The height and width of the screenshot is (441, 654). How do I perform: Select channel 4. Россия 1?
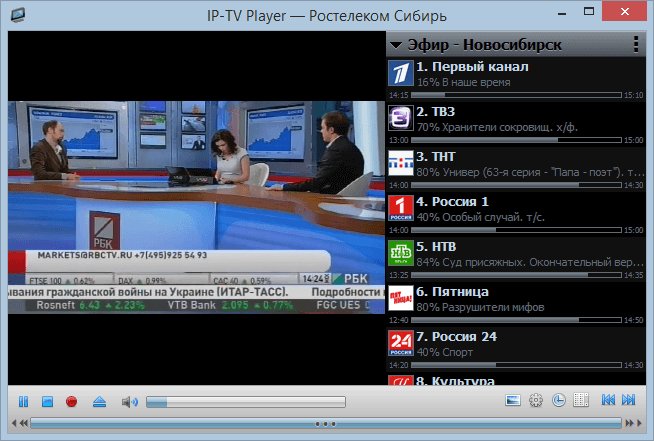[516, 214]
